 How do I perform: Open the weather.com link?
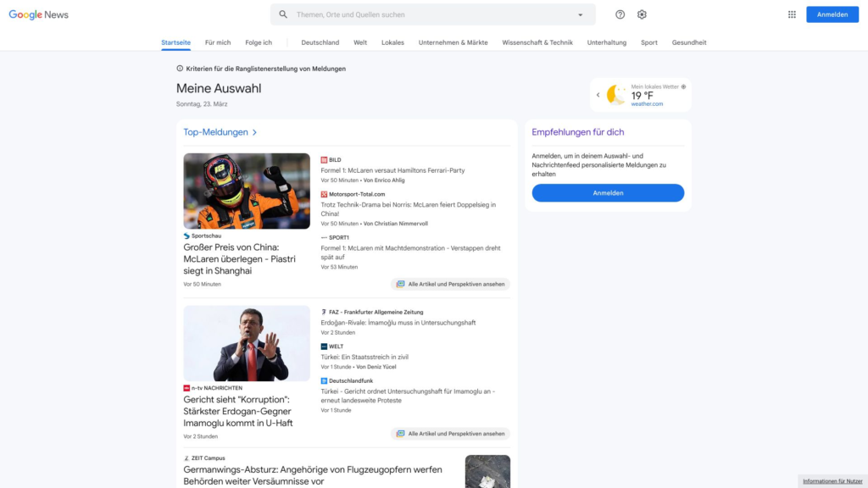tap(647, 104)
